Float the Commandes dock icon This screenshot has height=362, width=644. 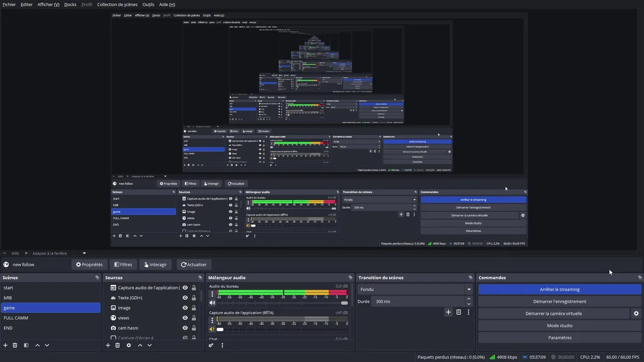639,278
